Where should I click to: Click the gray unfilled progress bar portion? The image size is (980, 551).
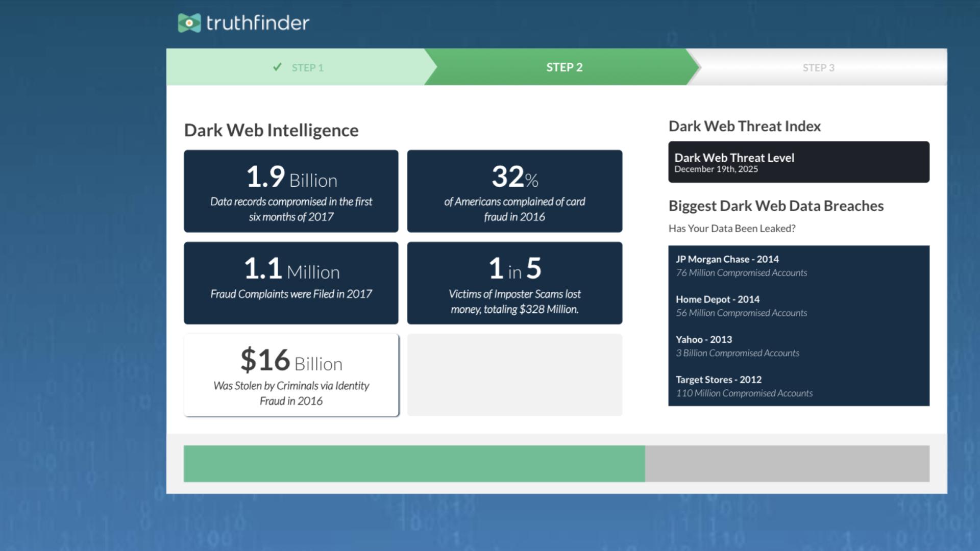pyautogui.click(x=787, y=463)
